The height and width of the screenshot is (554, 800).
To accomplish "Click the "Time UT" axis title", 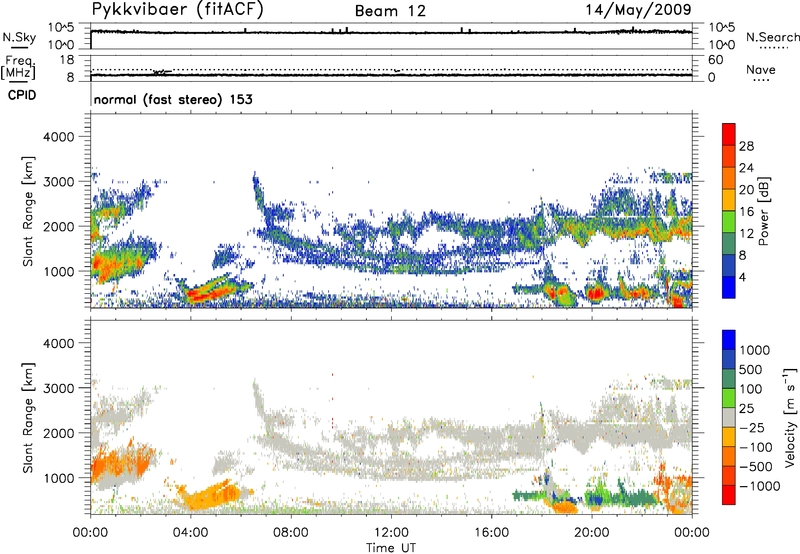I will [391, 548].
